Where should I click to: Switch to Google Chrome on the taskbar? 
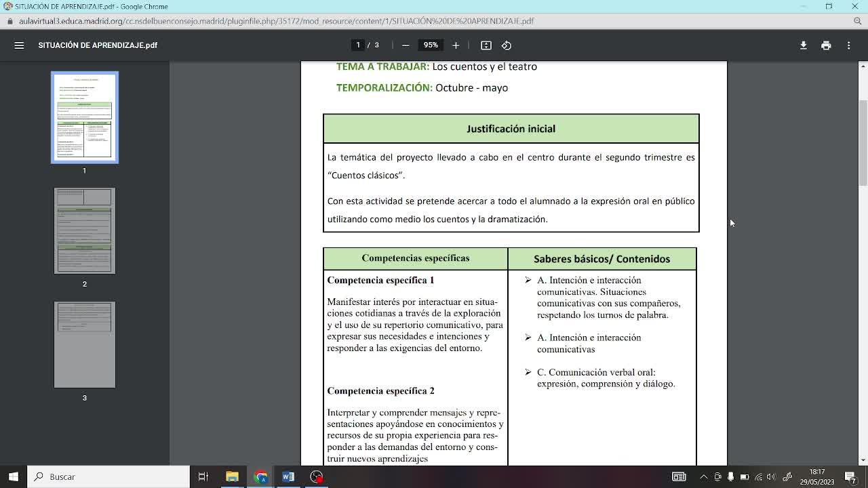pyautogui.click(x=260, y=476)
